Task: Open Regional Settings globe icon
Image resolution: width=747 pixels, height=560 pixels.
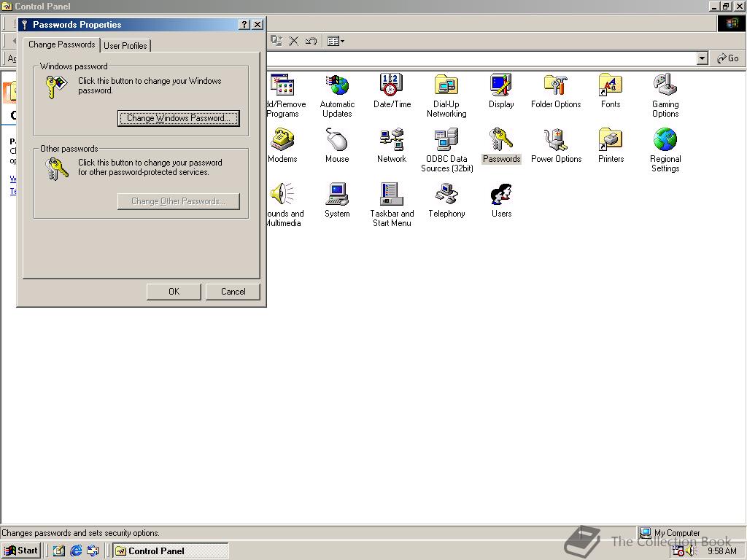Action: click(x=665, y=140)
